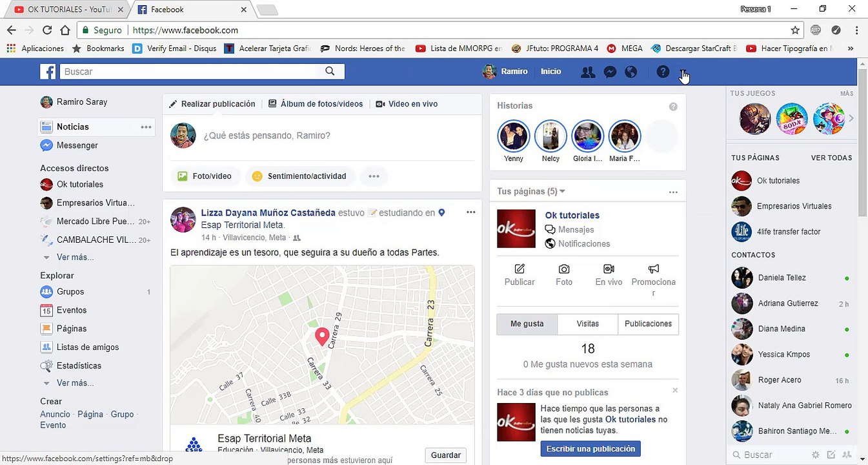This screenshot has height=465, width=868.
Task: Click Foto/video button in composer
Action: (x=205, y=176)
